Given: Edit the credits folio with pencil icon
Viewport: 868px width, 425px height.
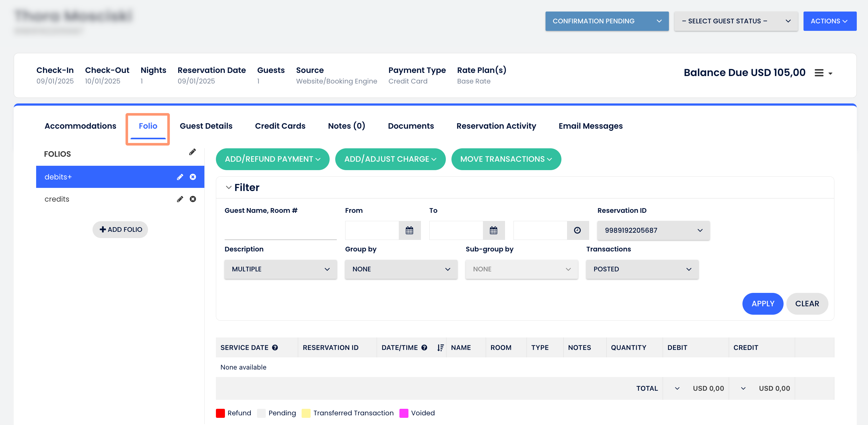Looking at the screenshot, I should click(180, 199).
